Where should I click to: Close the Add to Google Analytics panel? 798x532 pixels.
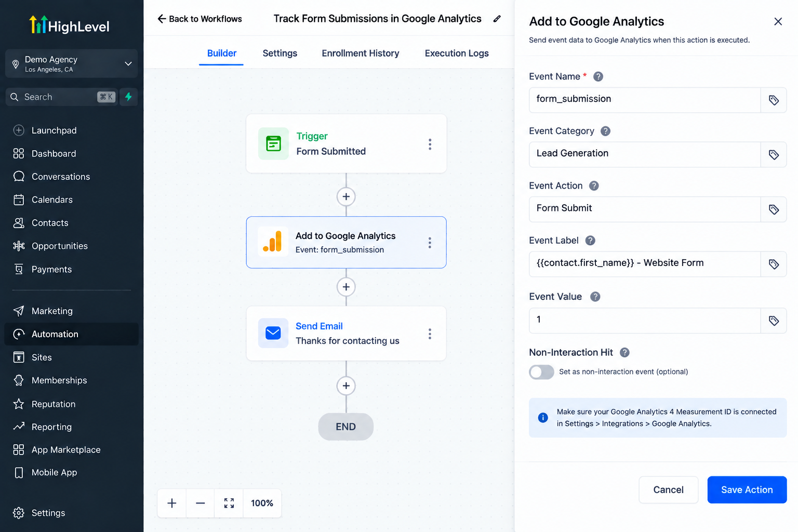click(778, 21)
